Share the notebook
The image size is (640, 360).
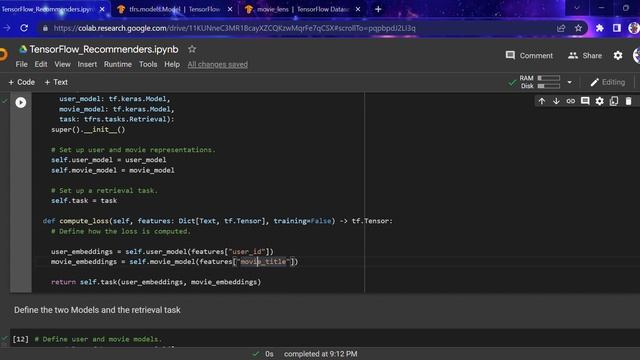pos(584,55)
